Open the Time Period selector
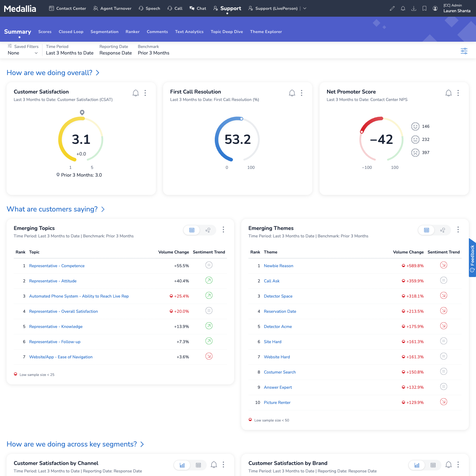Viewport: 476px width, 476px height. coord(70,53)
